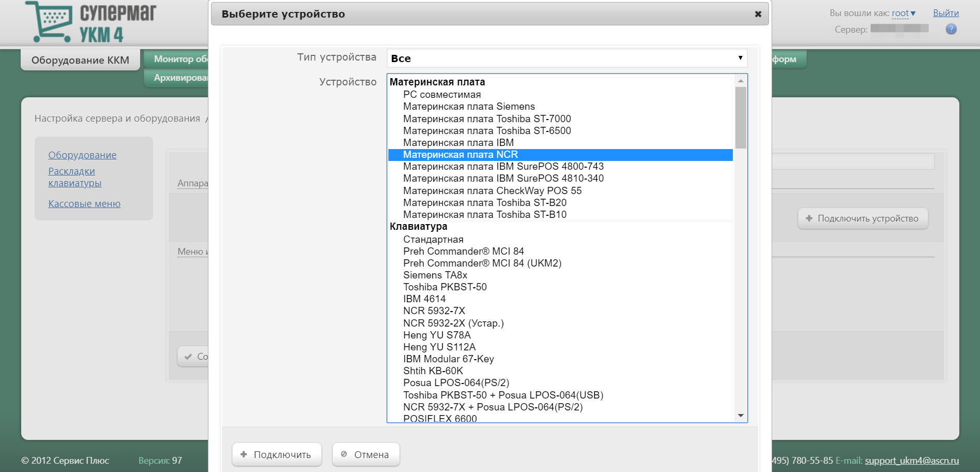This screenshot has height=472, width=980.
Task: Select NCR 5932-7X + Posua LPOS-064(PS/2)
Action: coord(561,407)
